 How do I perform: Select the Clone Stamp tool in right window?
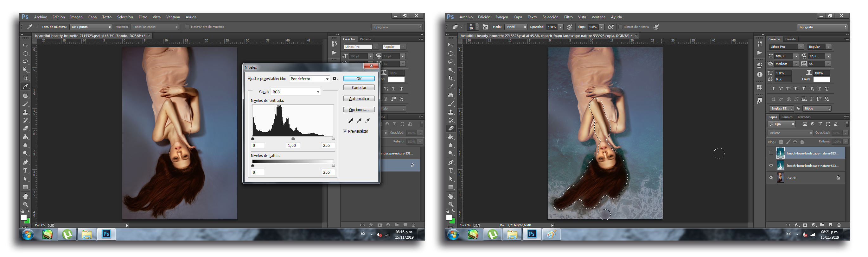pos(450,112)
